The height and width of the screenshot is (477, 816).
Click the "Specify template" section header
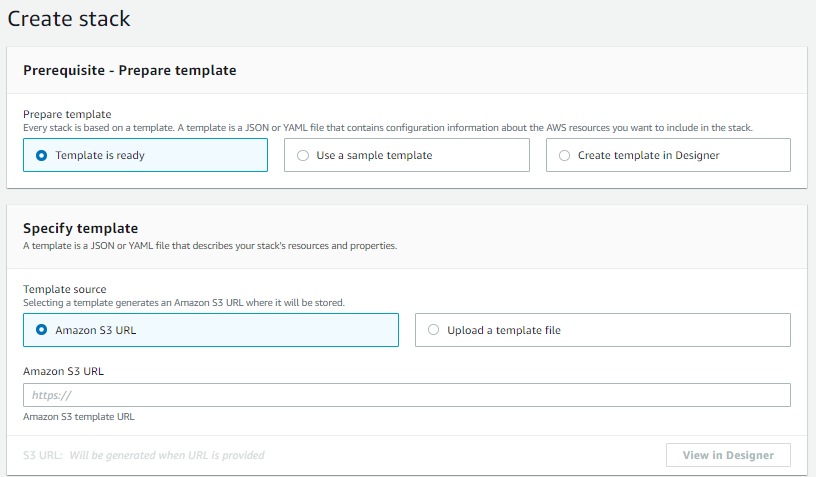(x=80, y=228)
